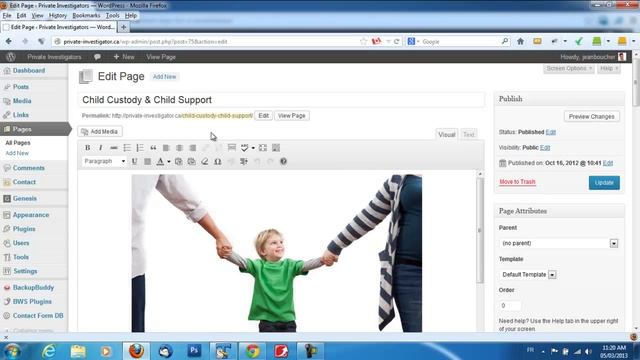
Task: Reload the current page
Action: pyautogui.click(x=396, y=41)
